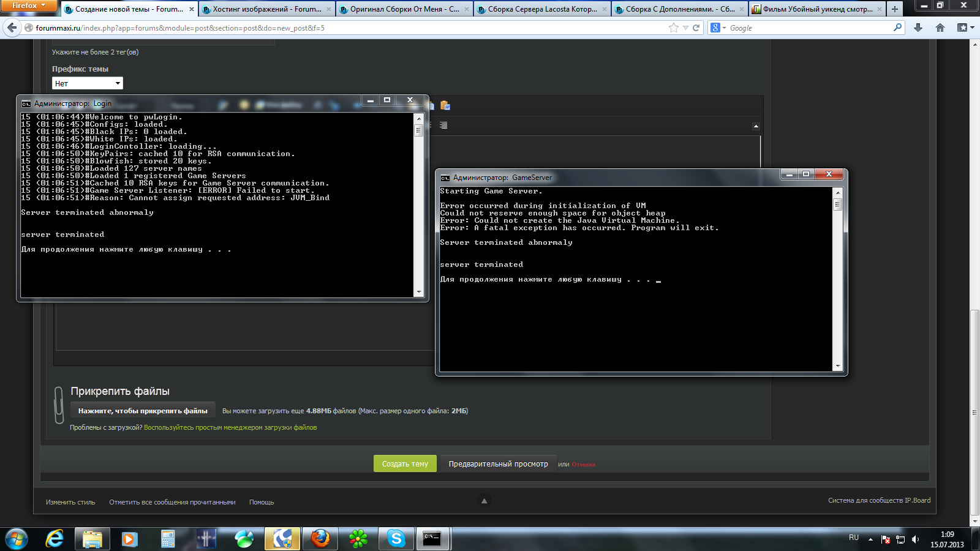Open the 'IP.Board' footer link
980x551 pixels.
918,500
